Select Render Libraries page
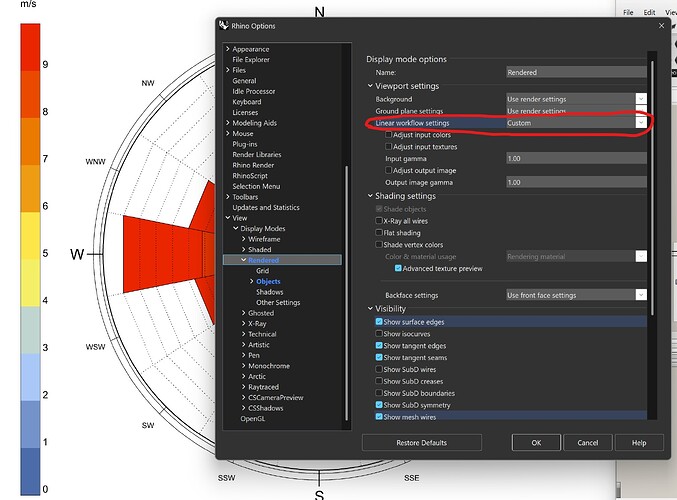 click(257, 154)
